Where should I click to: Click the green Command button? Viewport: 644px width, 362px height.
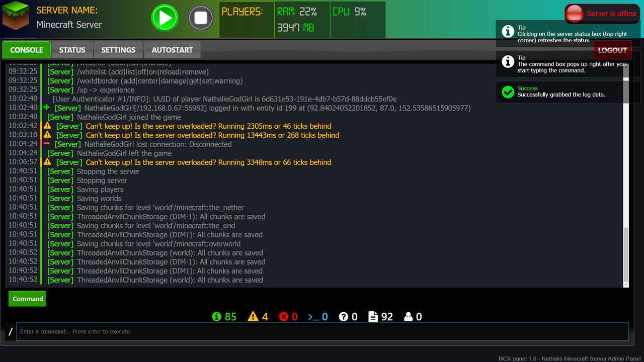coord(27,298)
